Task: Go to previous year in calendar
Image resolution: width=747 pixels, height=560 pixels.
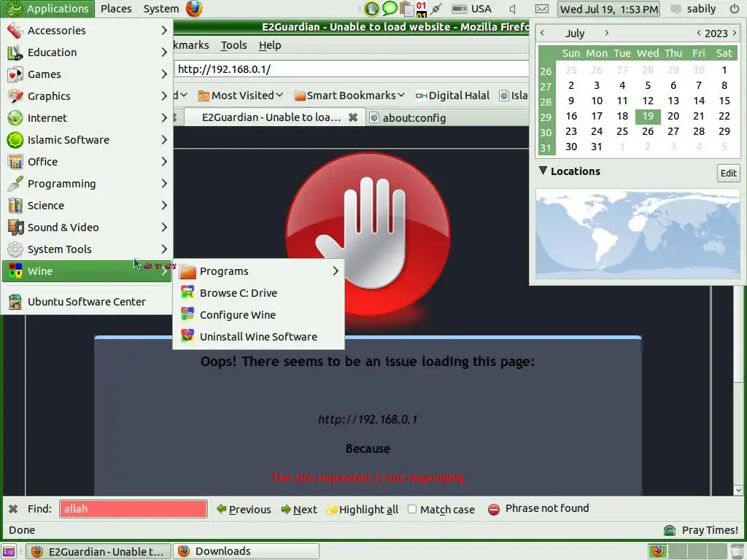Action: (698, 34)
